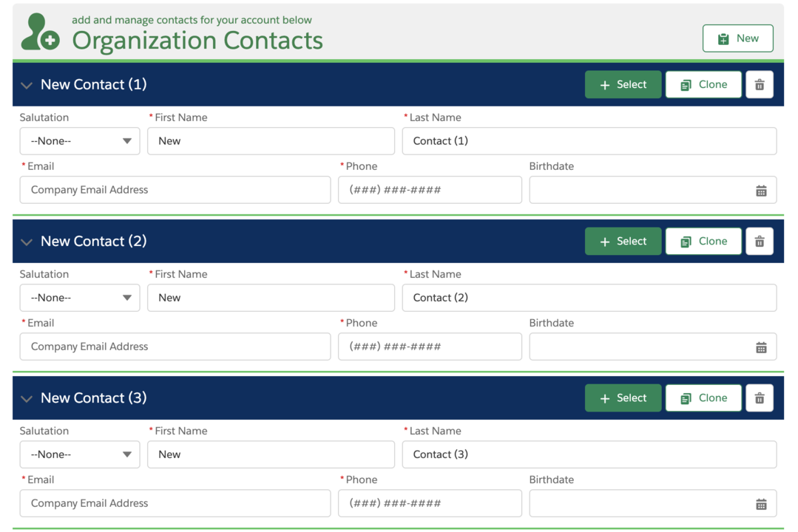Open calendar picker for Contact (1) Birthdate

tap(761, 191)
